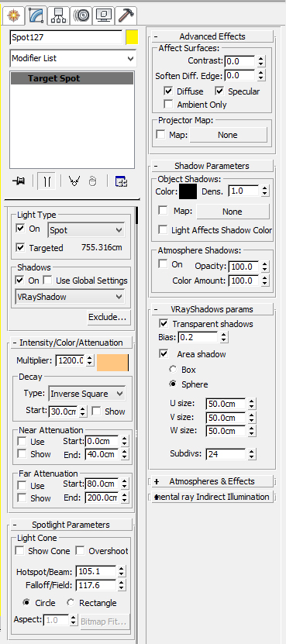
Task: Click the Exclude... button
Action: pyautogui.click(x=109, y=317)
